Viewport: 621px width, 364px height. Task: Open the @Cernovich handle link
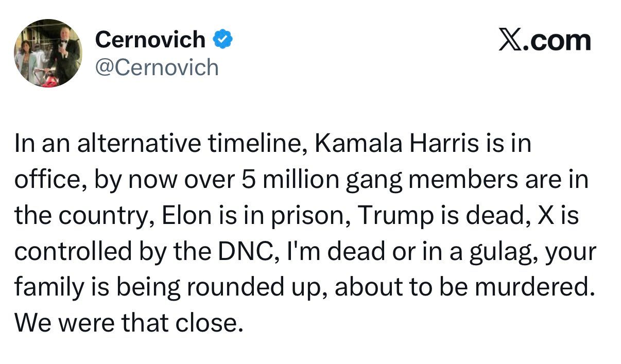click(157, 67)
